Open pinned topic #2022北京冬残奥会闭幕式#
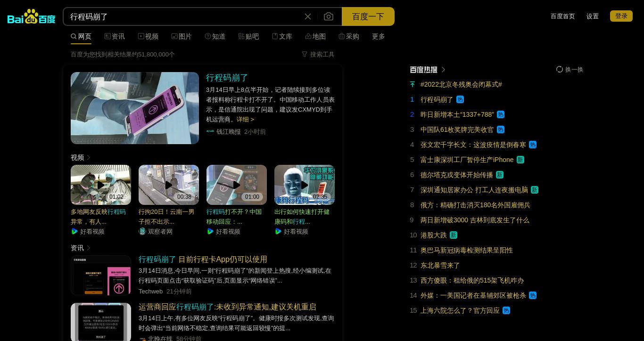The width and height of the screenshot is (644, 341). point(461,84)
